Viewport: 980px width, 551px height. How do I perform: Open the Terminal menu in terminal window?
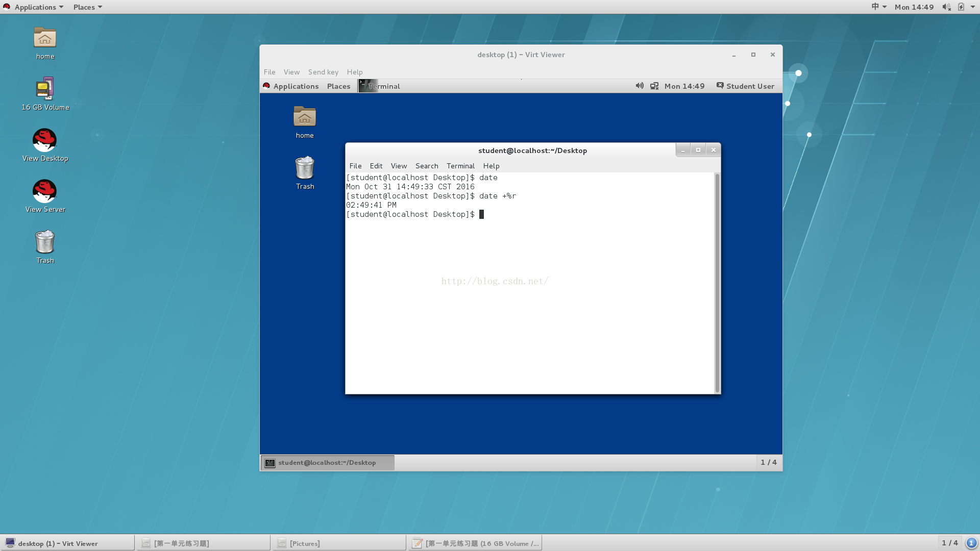click(x=460, y=166)
